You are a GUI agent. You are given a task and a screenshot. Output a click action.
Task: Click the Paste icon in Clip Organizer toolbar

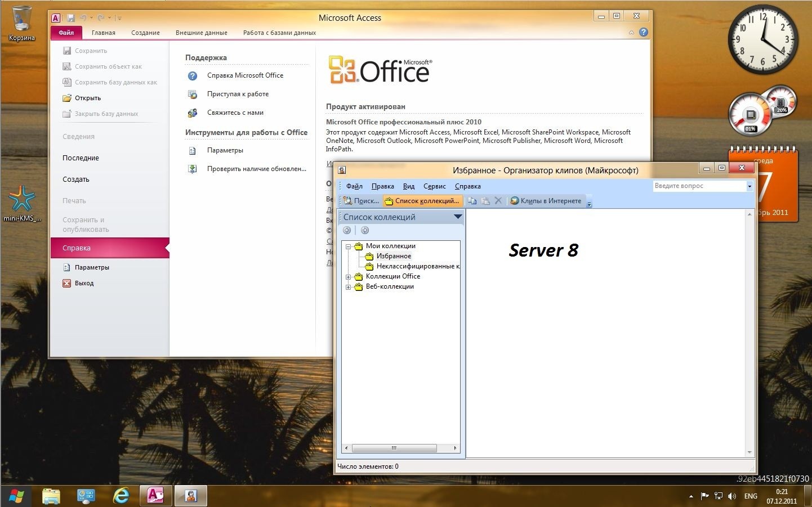coord(485,201)
